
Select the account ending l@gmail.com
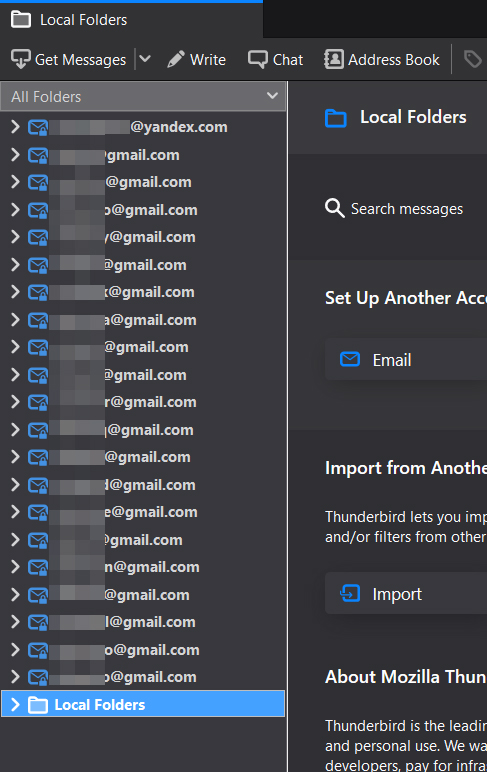click(x=143, y=622)
